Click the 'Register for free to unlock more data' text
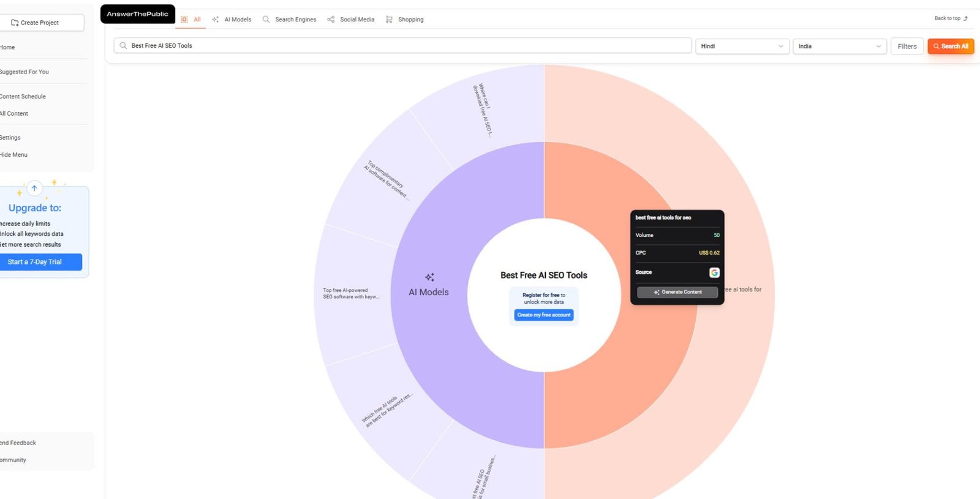 (544, 298)
